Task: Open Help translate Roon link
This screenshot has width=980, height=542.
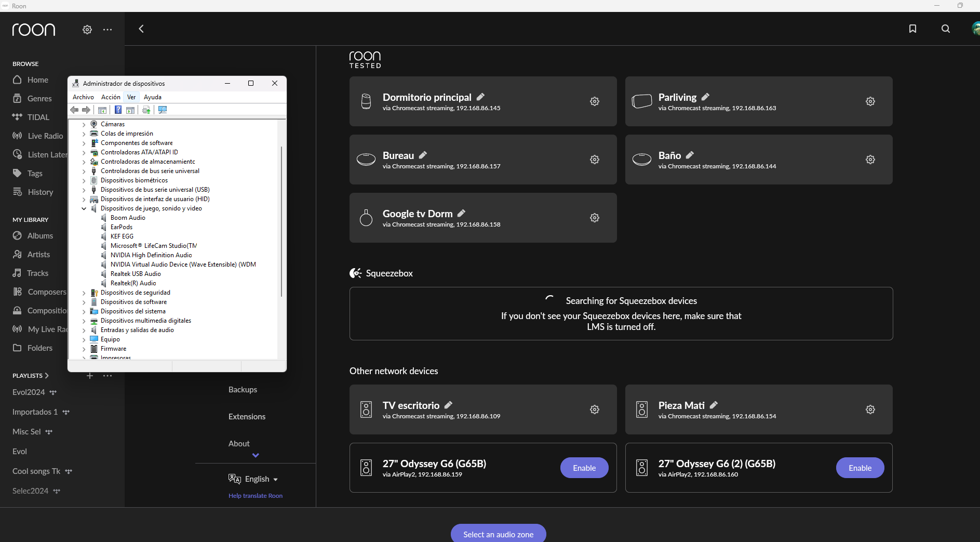Action: pyautogui.click(x=256, y=496)
